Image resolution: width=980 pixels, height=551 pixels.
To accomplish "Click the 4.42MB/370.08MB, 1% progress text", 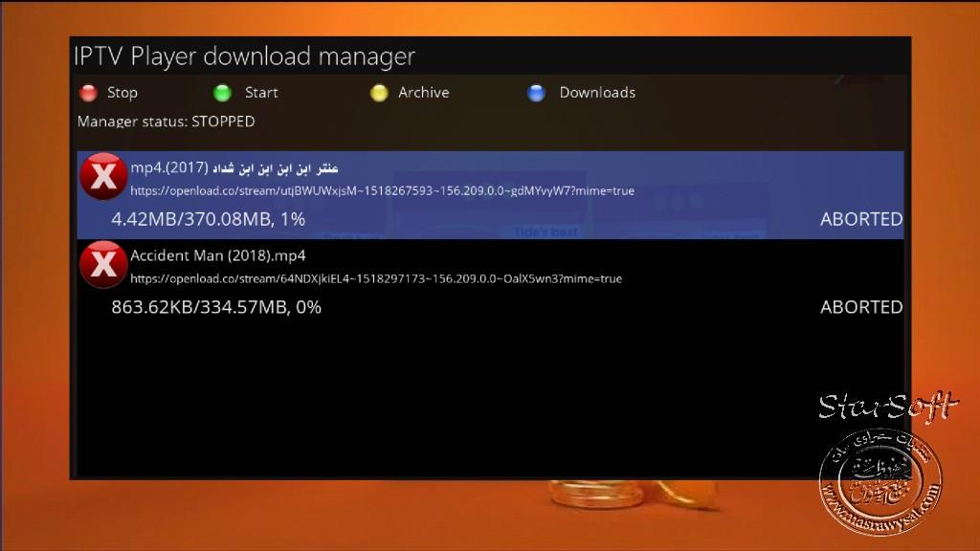I will point(208,219).
